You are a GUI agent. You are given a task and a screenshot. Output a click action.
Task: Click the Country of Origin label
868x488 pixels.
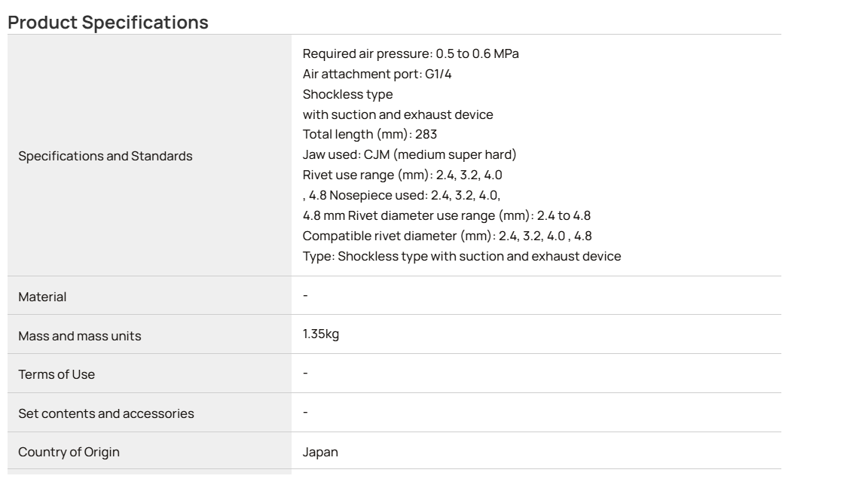click(x=69, y=452)
